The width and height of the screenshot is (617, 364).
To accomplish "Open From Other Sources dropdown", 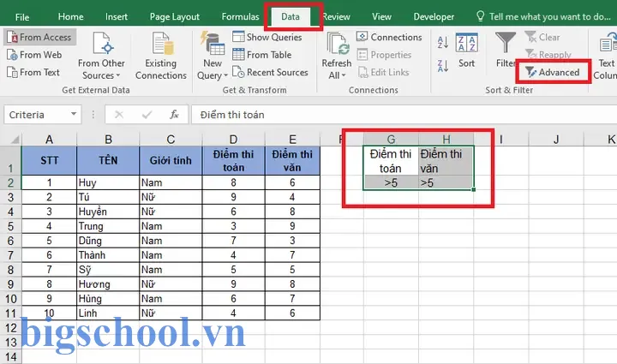I will 101,56.
